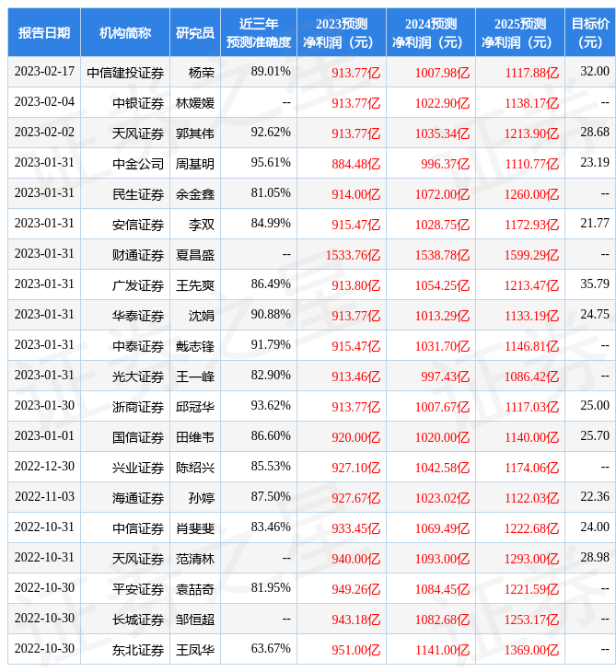Screen dimensions: 616x672
Task: Click 2024 forecast 1007.98亿
Action: point(442,73)
